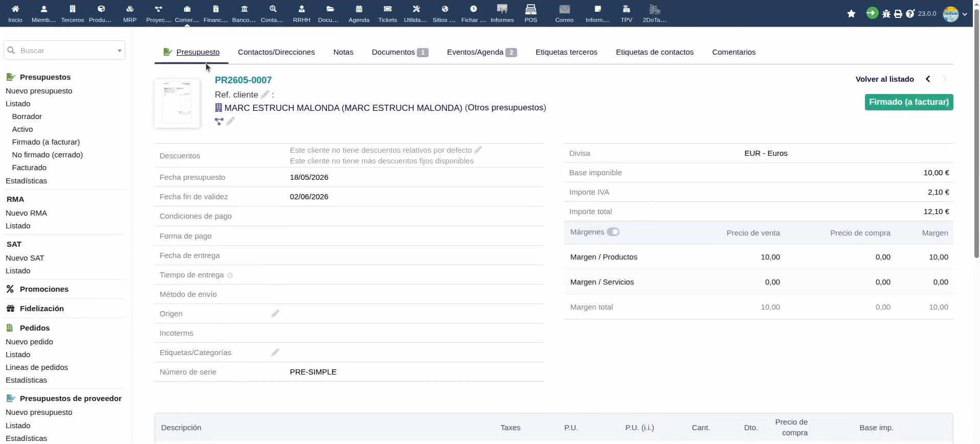
Task: Edit Etiquetas/Categorías pencil icon
Action: click(275, 353)
